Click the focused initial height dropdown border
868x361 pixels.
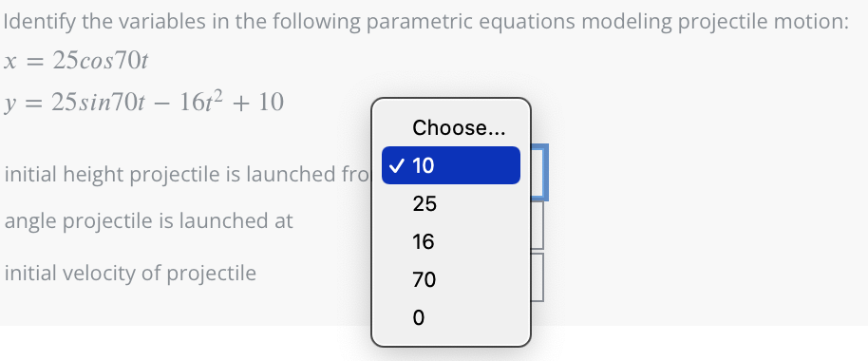click(x=538, y=172)
